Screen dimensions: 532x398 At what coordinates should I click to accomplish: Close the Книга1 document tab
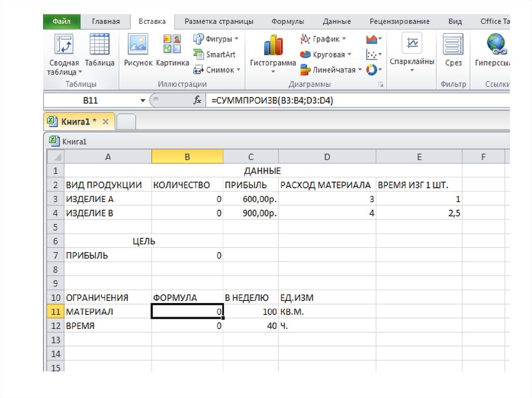105,122
